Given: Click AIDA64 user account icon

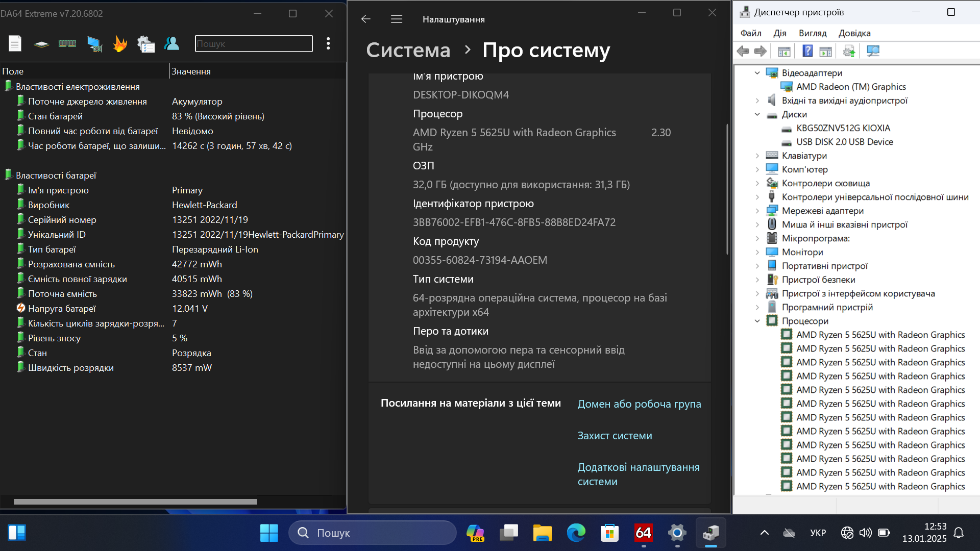Looking at the screenshot, I should (x=171, y=43).
